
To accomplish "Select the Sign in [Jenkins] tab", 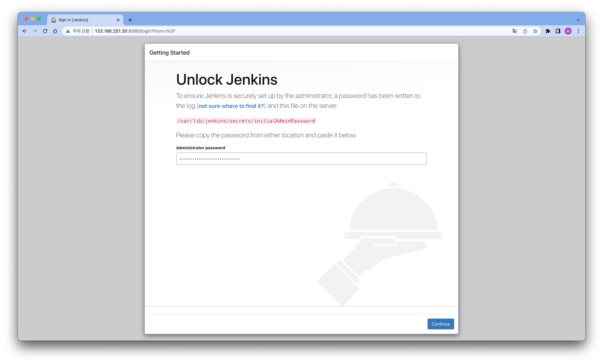I will [x=85, y=20].
